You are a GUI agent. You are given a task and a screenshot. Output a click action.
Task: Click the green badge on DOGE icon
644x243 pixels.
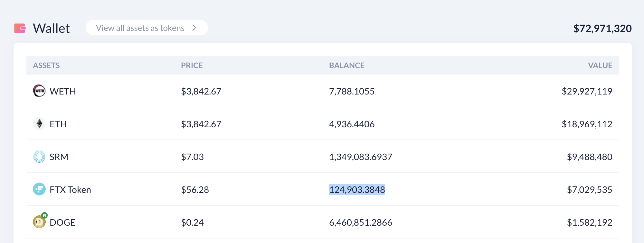coord(44,215)
